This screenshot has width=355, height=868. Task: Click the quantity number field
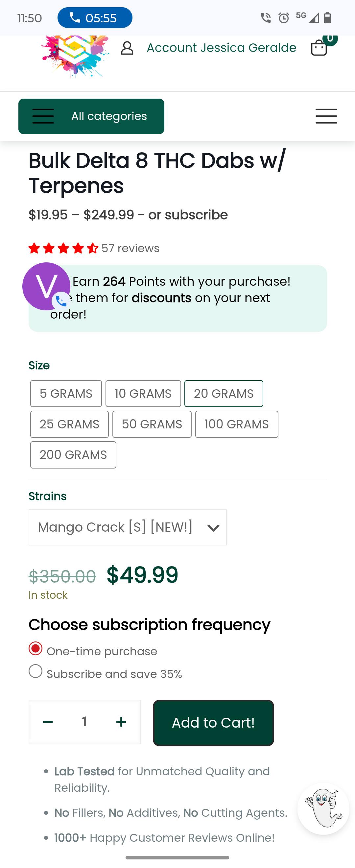click(x=84, y=722)
